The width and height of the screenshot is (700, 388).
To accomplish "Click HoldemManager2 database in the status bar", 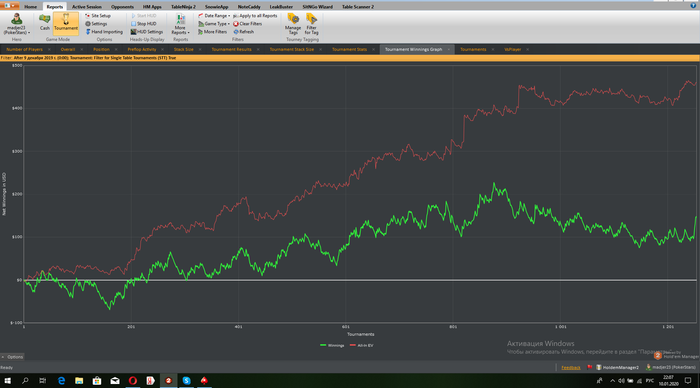I will [x=617, y=367].
